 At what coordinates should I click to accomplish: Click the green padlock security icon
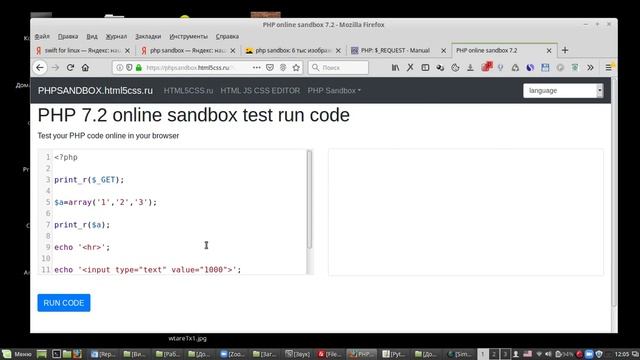coord(139,68)
